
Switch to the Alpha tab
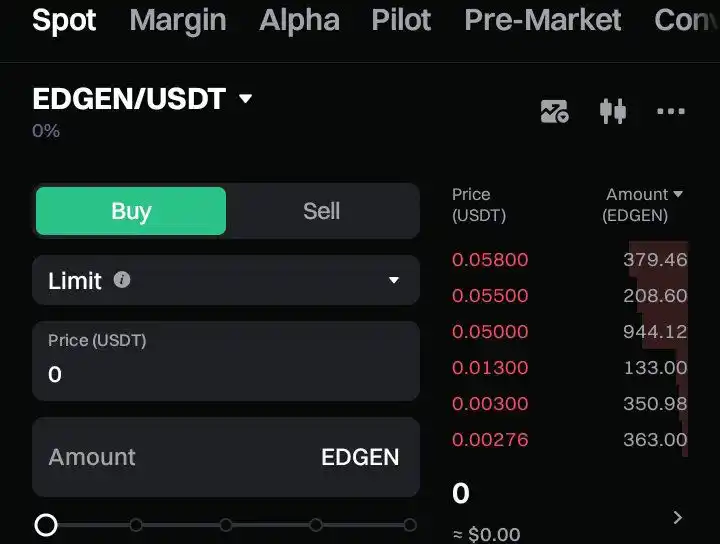(x=299, y=20)
